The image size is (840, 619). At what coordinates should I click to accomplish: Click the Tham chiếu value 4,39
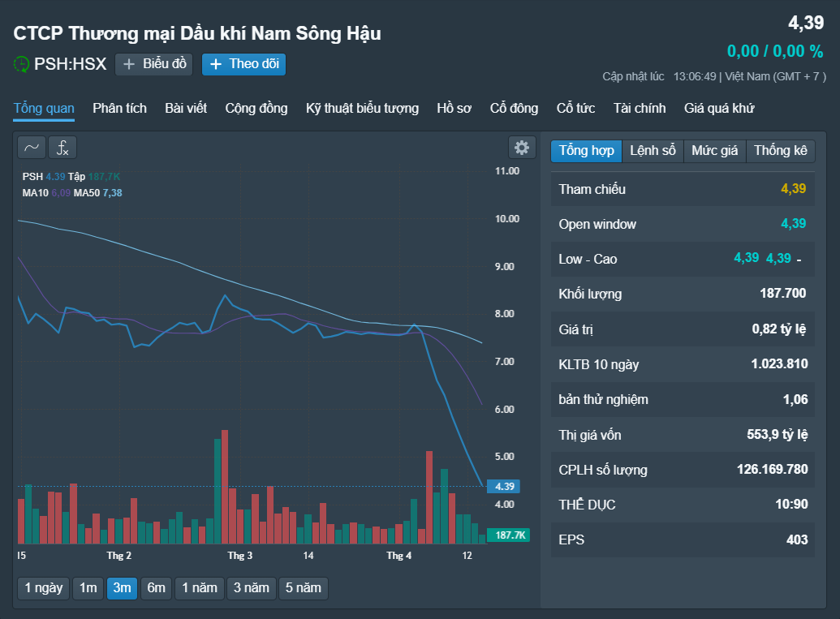coord(794,188)
